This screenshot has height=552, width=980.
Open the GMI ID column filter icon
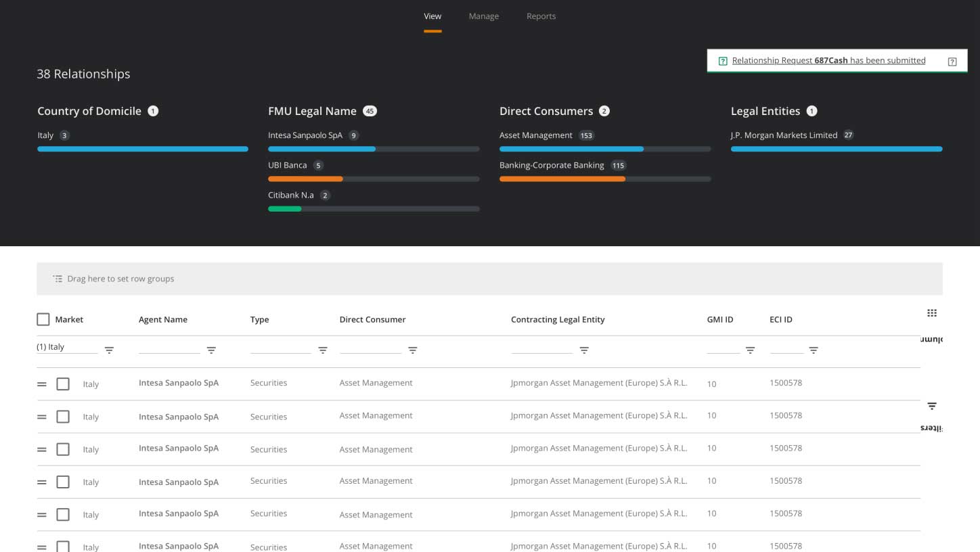[x=750, y=350]
